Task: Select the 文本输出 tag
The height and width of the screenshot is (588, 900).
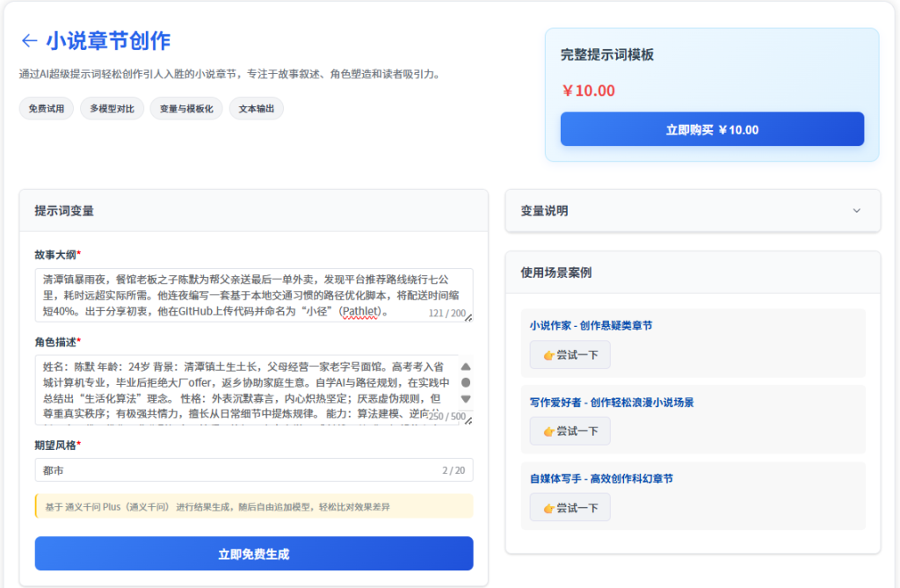Action: click(x=256, y=108)
